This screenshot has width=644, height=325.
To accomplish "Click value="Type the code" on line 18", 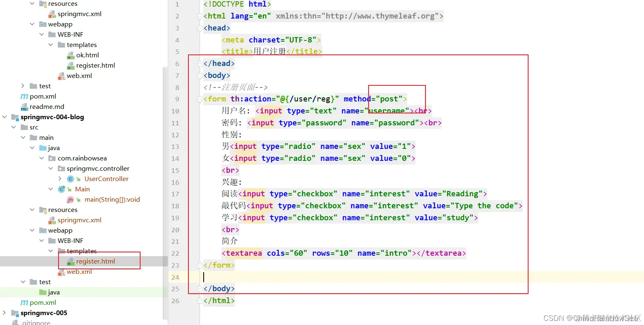I will coord(471,206).
